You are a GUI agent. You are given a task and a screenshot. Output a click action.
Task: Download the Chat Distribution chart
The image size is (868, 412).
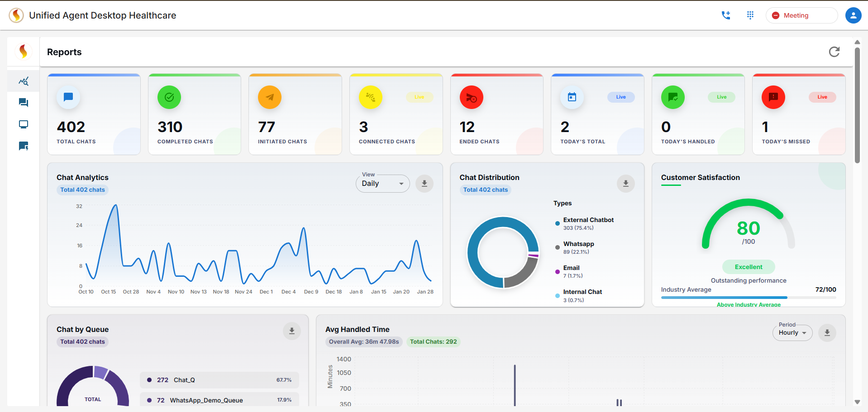point(625,184)
